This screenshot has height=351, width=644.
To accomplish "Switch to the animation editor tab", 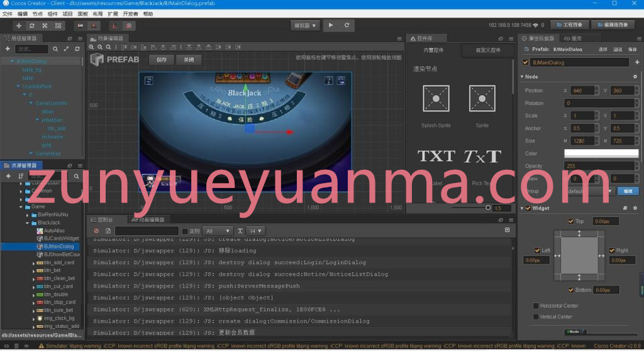I will click(148, 220).
